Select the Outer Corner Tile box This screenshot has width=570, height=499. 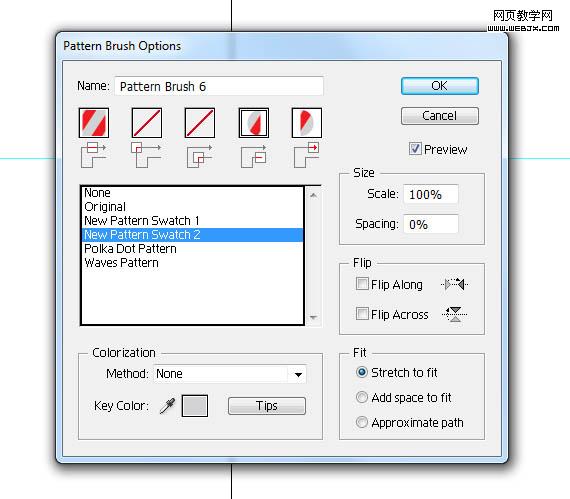(x=147, y=123)
